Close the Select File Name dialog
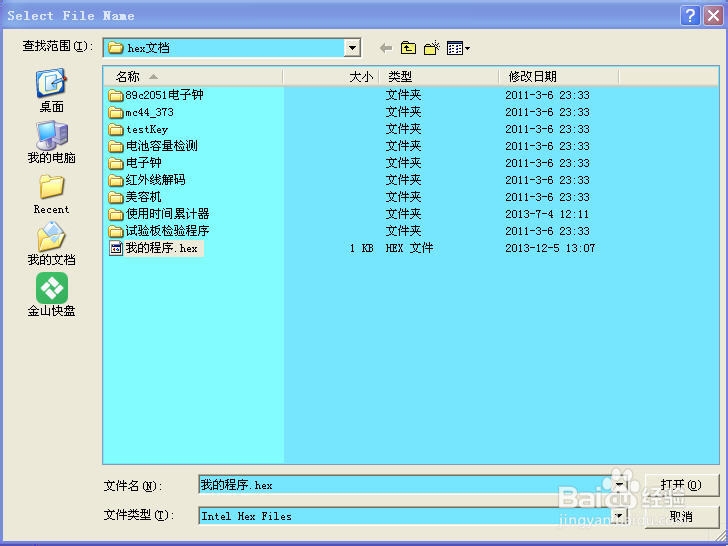The image size is (728, 546). tap(713, 15)
